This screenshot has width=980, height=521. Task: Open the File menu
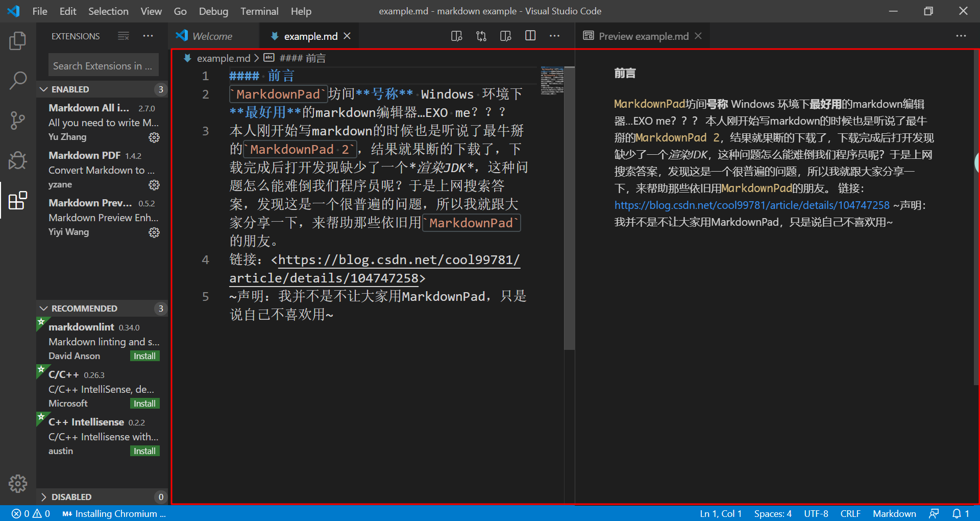40,11
